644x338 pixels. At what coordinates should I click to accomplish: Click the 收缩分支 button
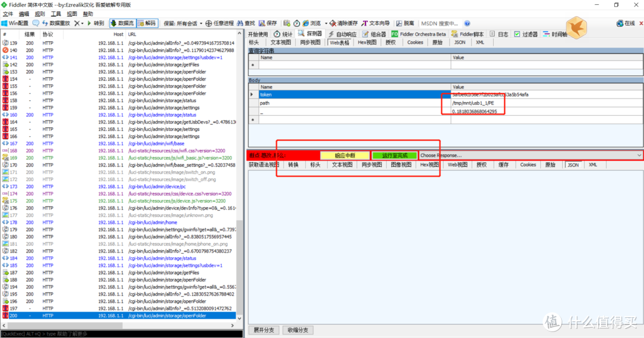tap(298, 330)
